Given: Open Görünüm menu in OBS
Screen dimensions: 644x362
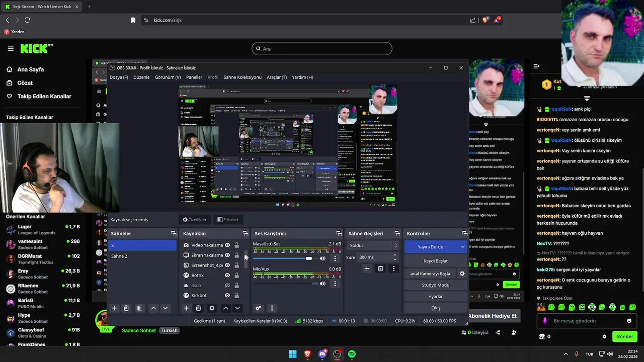Looking at the screenshot, I should point(168,77).
